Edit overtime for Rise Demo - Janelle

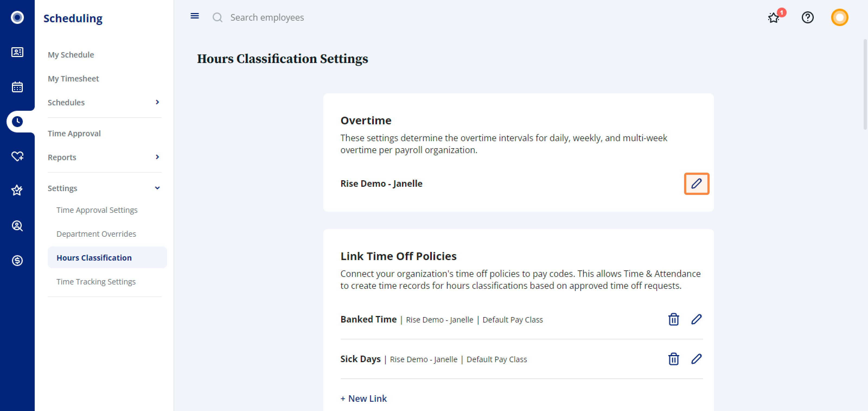pos(697,184)
